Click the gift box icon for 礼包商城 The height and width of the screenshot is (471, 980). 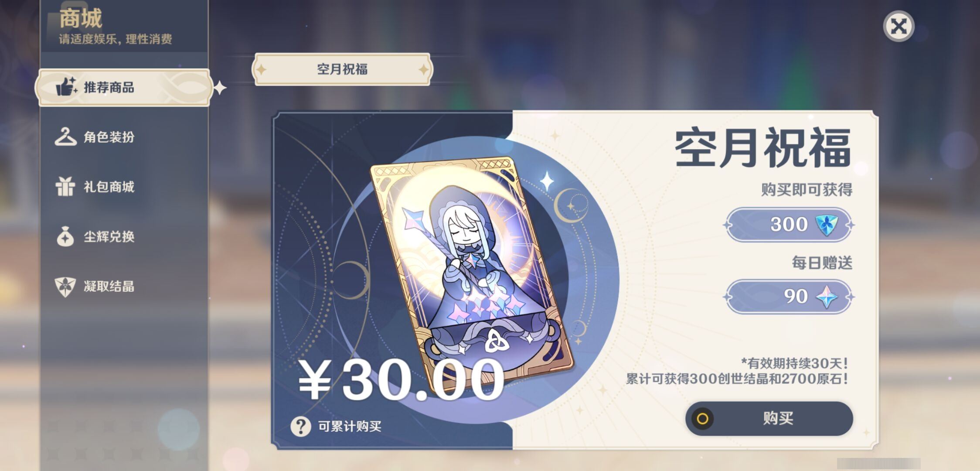point(65,186)
